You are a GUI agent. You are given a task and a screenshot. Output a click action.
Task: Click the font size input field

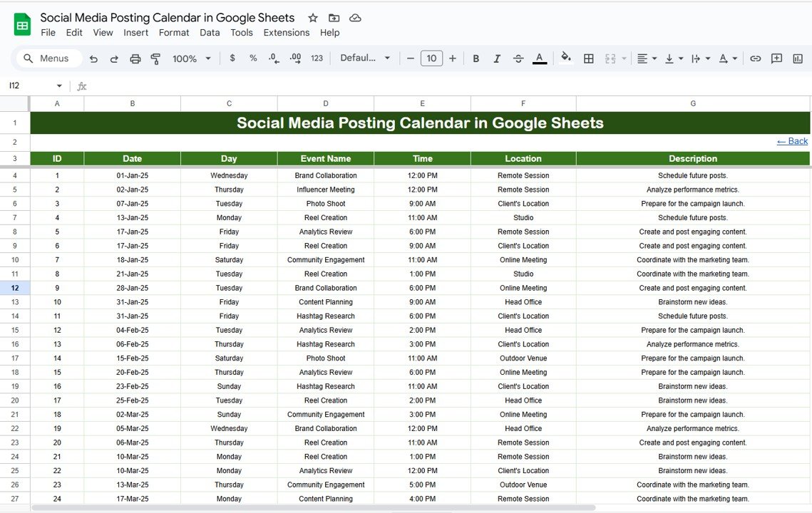click(x=431, y=58)
